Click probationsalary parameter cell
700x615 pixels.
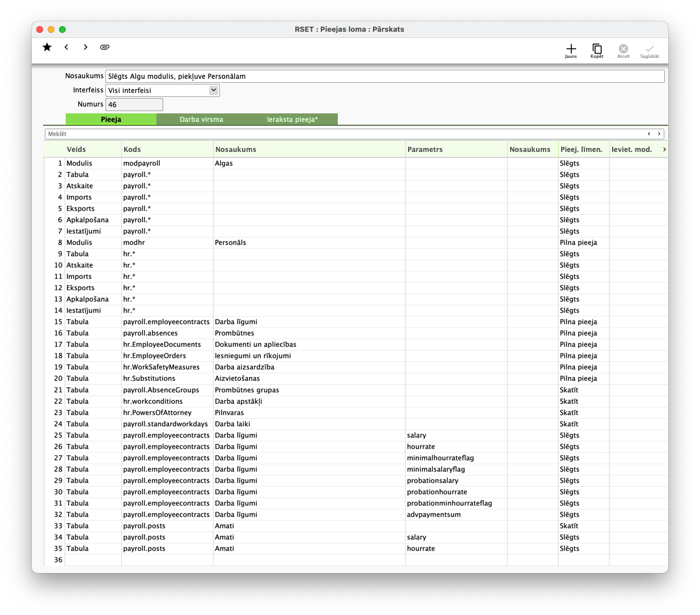coord(456,481)
